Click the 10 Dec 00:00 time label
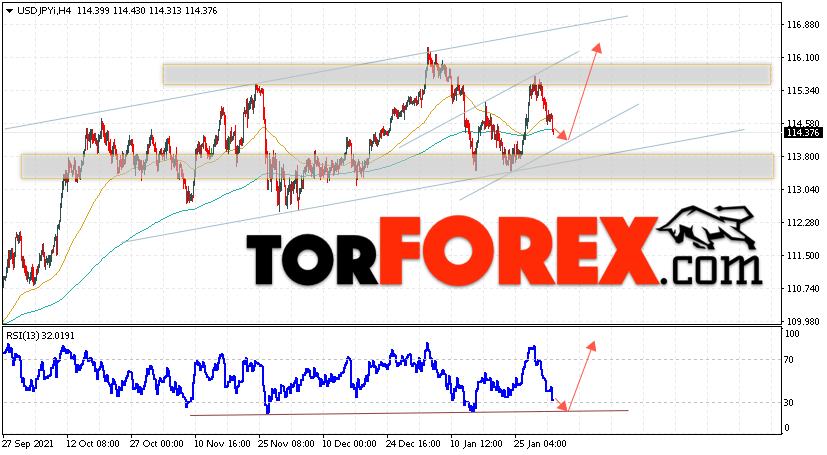 [x=349, y=444]
